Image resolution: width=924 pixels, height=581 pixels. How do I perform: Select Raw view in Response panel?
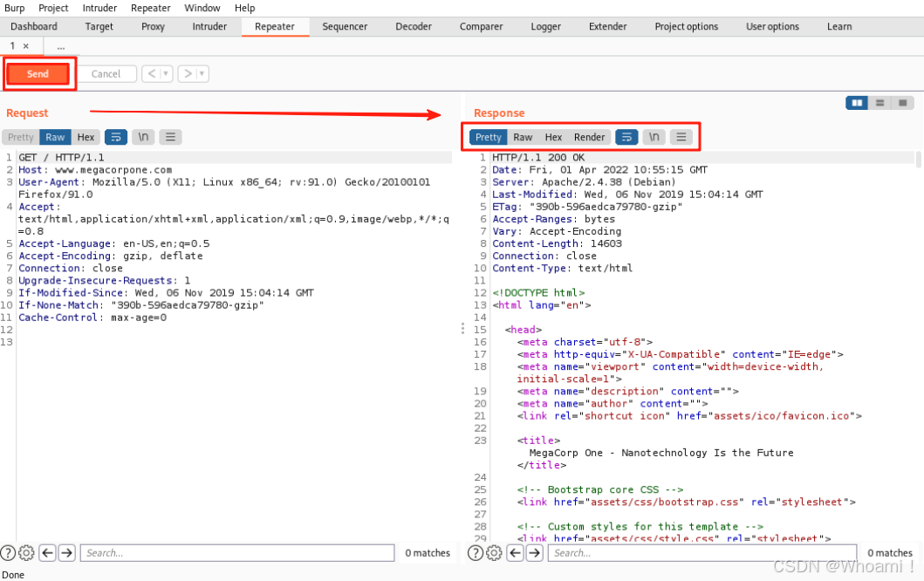pyautogui.click(x=523, y=137)
